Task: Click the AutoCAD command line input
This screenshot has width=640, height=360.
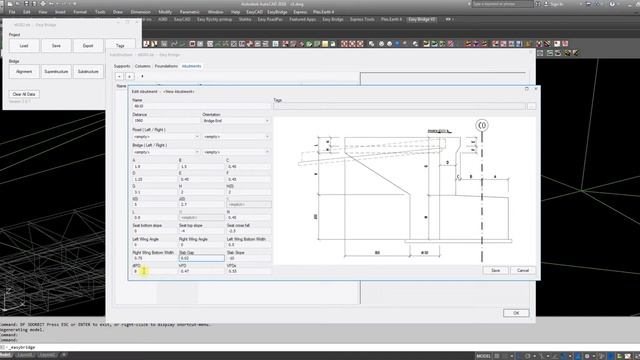Action: pyautogui.click(x=320, y=347)
